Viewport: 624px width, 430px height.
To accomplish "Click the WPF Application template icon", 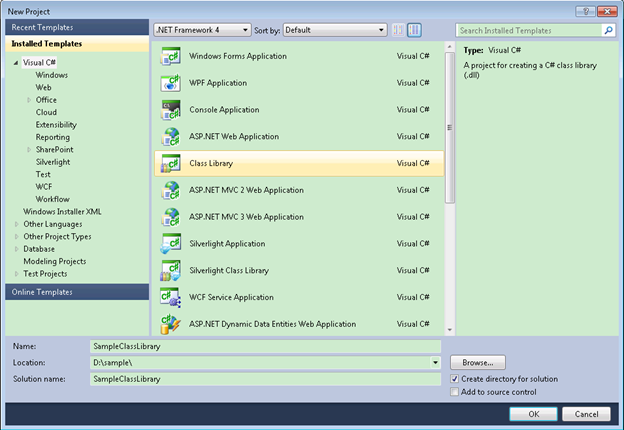I will (169, 82).
